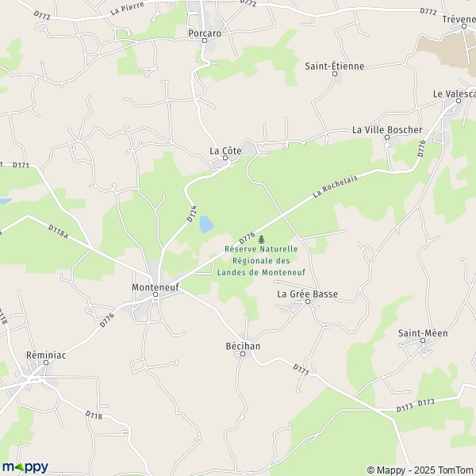
Task: Click the La Pierre road label
Action: click(x=127, y=9)
